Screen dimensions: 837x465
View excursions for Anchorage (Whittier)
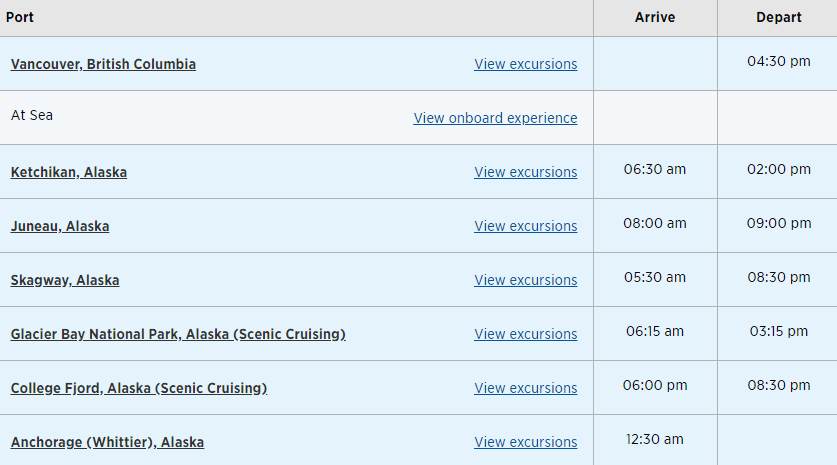[x=526, y=443]
